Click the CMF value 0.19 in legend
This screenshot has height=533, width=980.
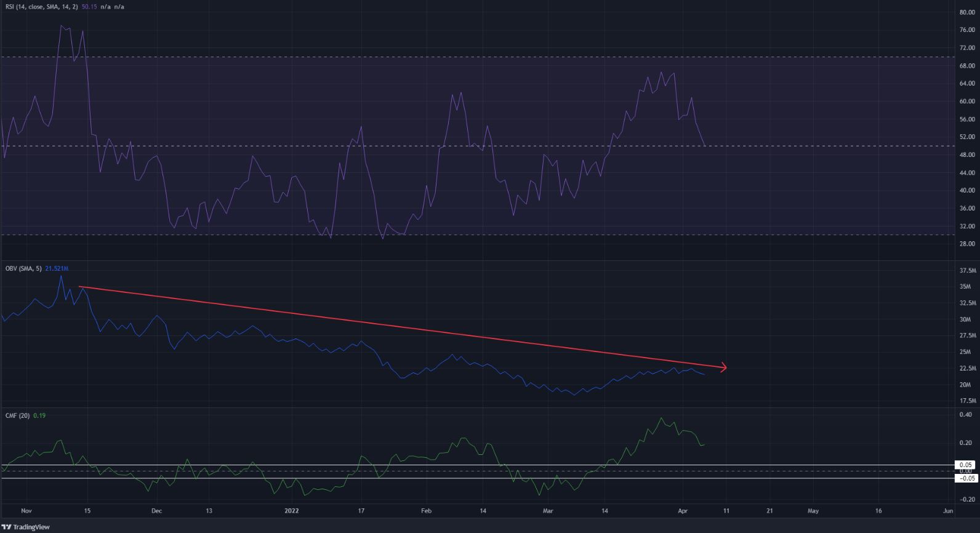click(x=39, y=415)
